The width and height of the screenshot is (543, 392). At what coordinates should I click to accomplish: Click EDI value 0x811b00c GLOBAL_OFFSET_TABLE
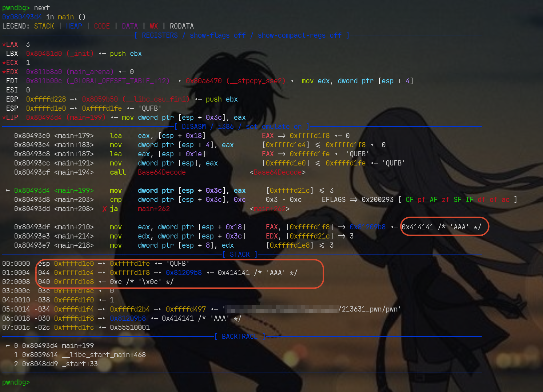point(98,81)
